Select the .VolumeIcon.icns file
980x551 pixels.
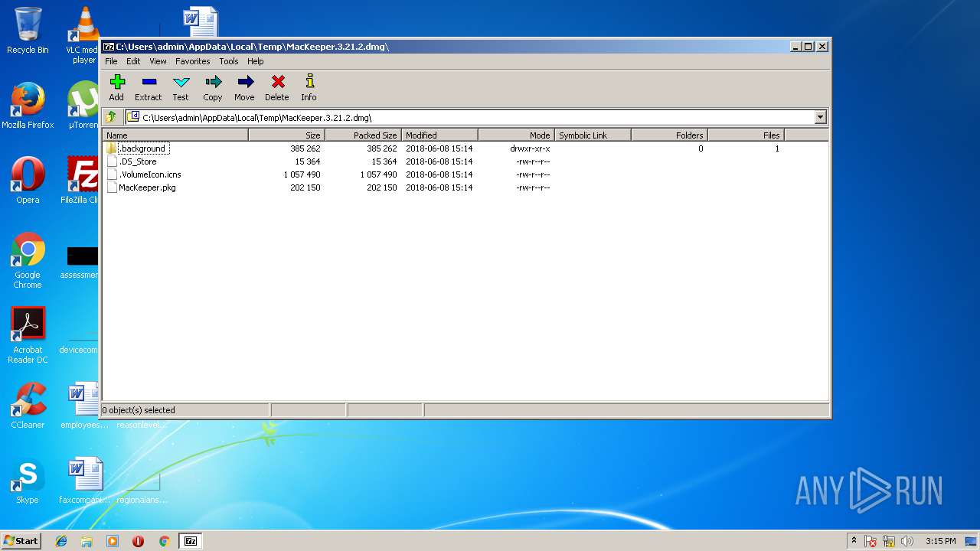click(150, 174)
